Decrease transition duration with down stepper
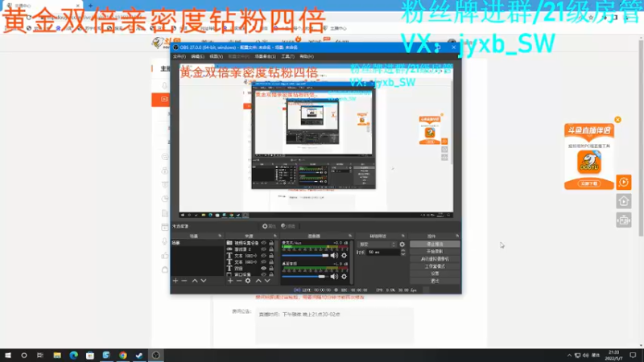The image size is (644, 362). pos(403,254)
